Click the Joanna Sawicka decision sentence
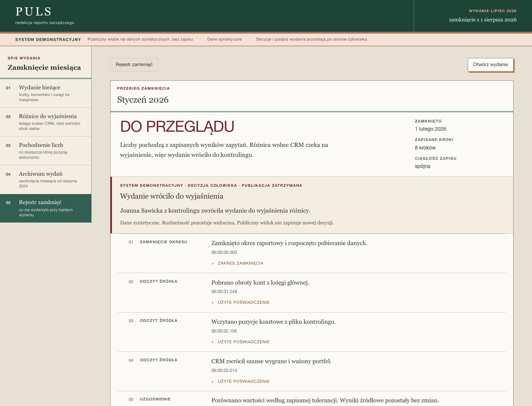This screenshot has height=406, width=532. coord(215,211)
